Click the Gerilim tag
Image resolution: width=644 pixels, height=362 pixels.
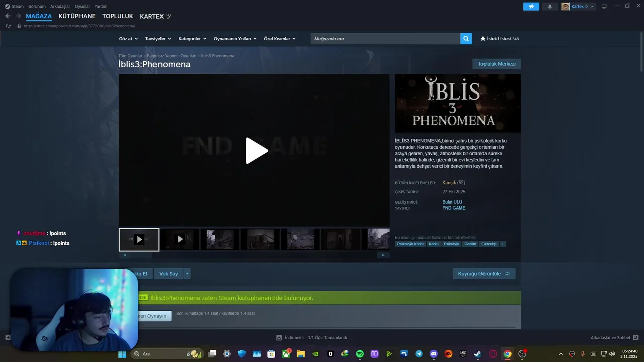coord(470,244)
